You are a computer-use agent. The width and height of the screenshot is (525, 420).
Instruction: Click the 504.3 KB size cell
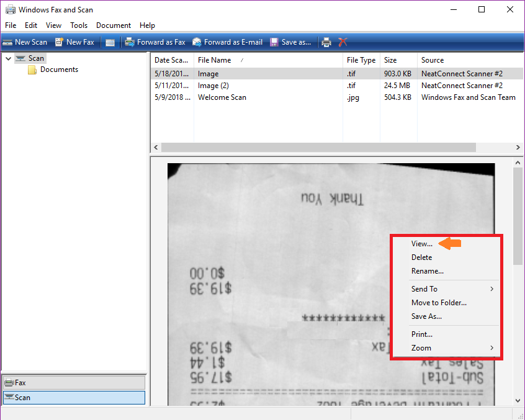pos(397,97)
